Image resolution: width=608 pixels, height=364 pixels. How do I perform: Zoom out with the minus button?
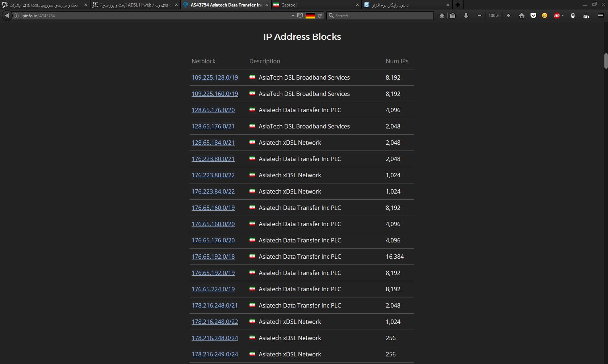pyautogui.click(x=479, y=16)
